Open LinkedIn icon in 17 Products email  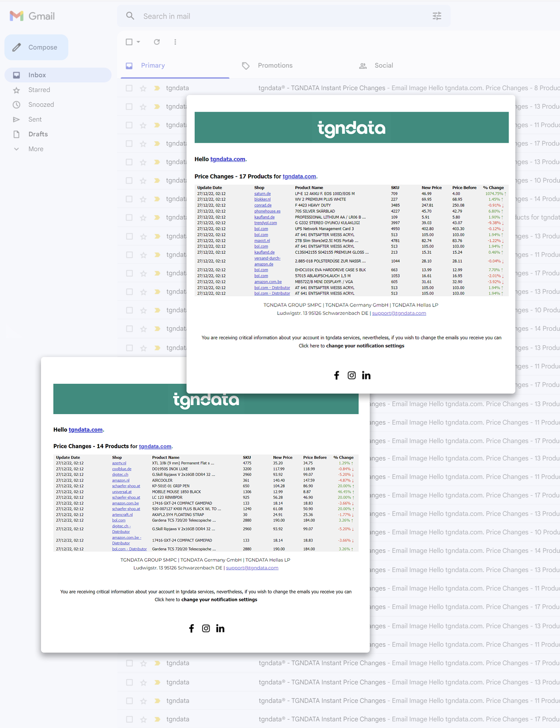click(x=366, y=375)
